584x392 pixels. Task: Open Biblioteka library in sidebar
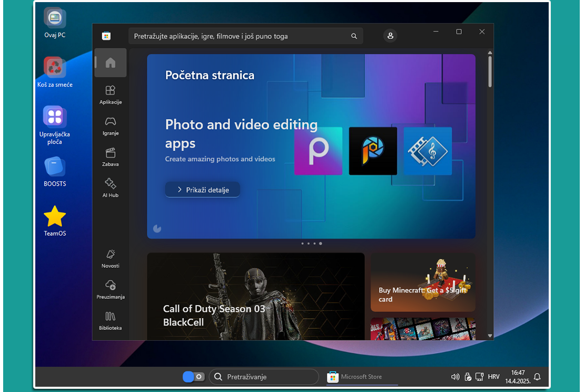(x=111, y=320)
